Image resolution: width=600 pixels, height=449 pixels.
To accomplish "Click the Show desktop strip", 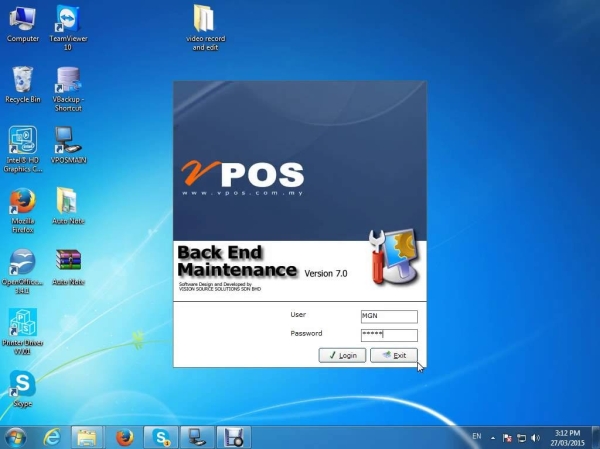I will (x=596, y=438).
